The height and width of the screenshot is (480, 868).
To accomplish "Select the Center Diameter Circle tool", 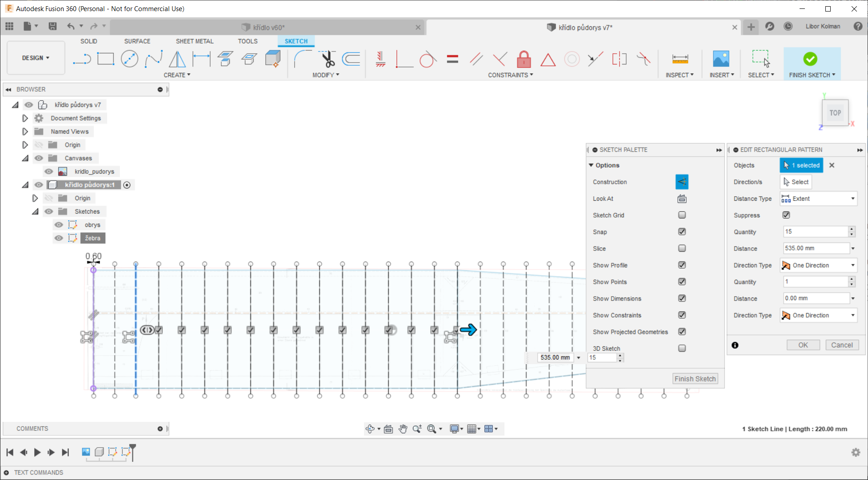I will [129, 59].
